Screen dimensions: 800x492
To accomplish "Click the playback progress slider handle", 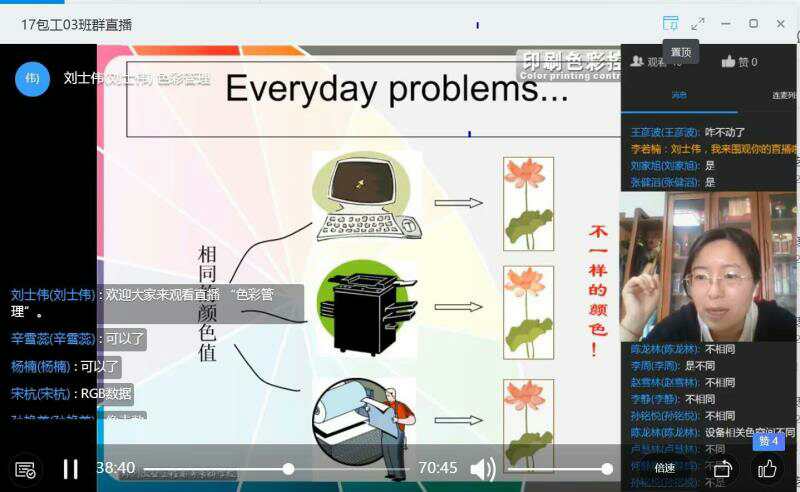I will tap(288, 468).
